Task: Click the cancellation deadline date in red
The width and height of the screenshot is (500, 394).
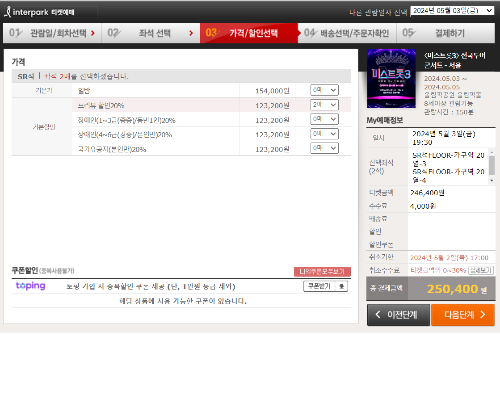Action: tap(449, 258)
